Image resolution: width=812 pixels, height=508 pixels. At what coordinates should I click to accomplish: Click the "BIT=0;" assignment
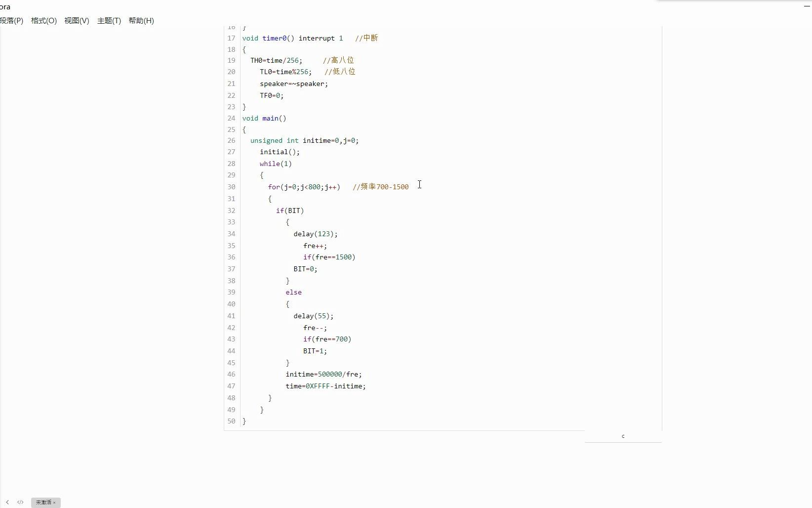[x=305, y=269]
